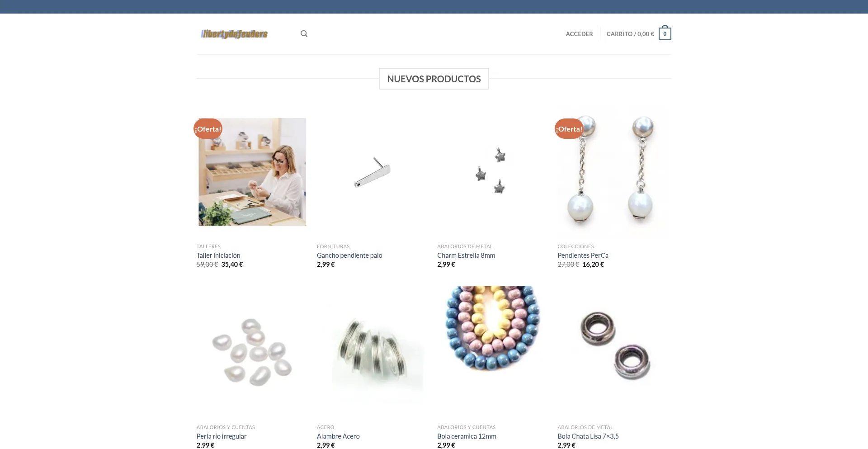Screen dimensions: 868x449
Task: Go to the Pendientes PerCa title link
Action: point(583,255)
